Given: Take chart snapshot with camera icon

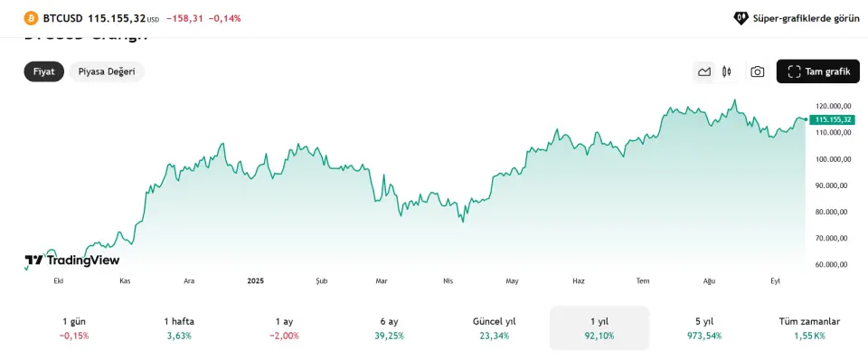Looking at the screenshot, I should pyautogui.click(x=758, y=71).
